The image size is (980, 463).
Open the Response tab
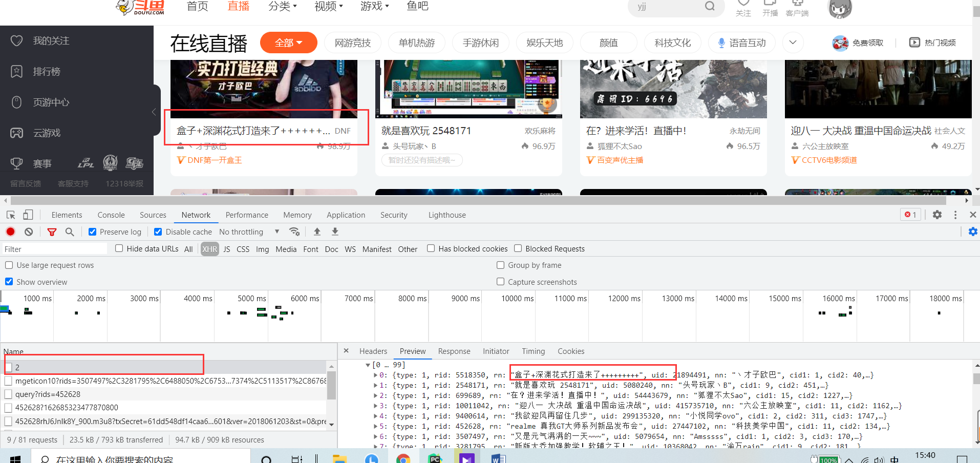pos(454,351)
